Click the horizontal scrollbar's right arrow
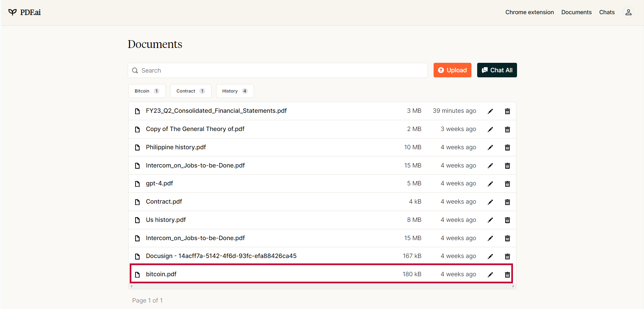644x309 pixels. 513,286
